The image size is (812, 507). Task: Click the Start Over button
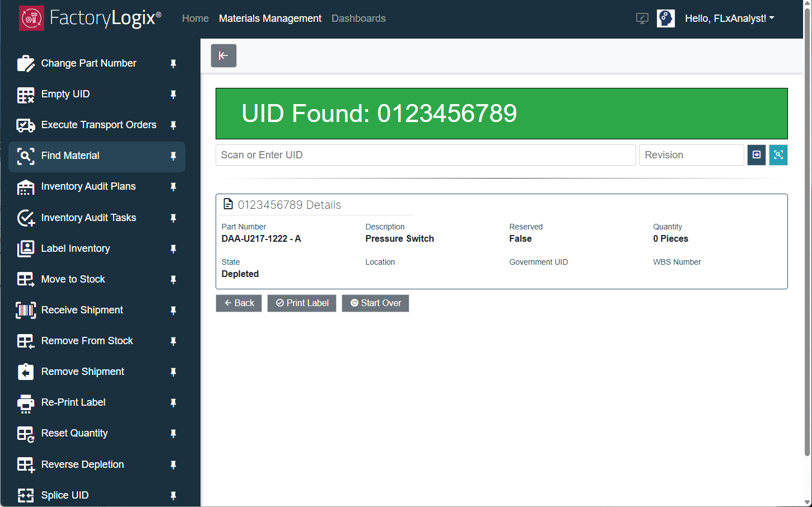(375, 303)
